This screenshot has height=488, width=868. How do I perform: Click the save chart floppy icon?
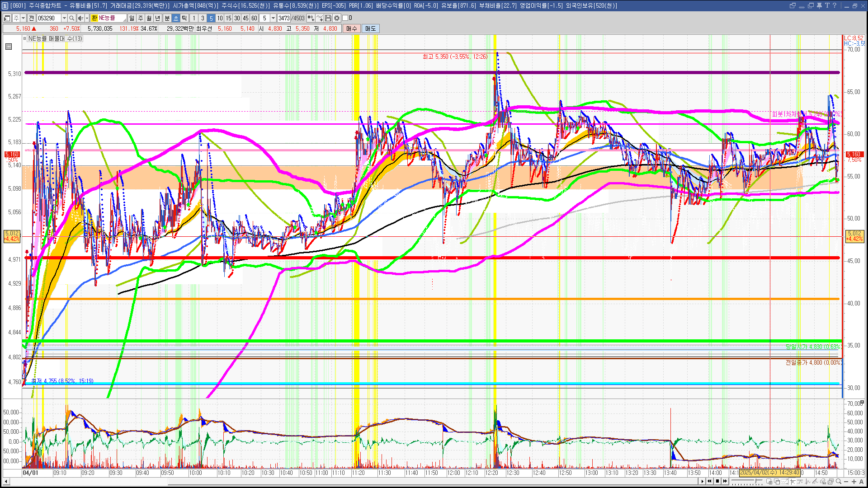(x=328, y=18)
